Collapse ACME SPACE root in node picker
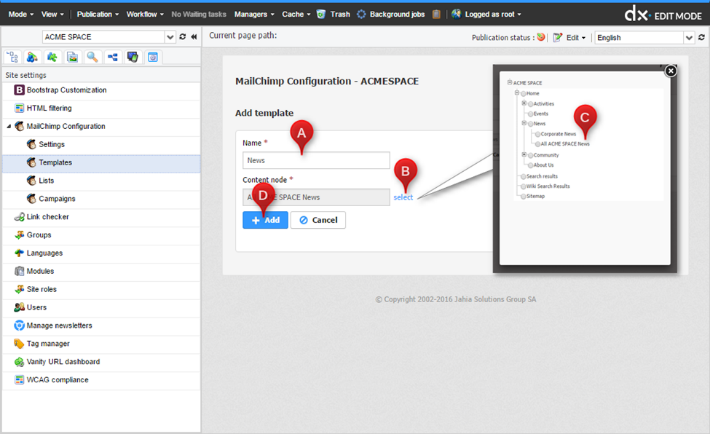 [x=509, y=82]
